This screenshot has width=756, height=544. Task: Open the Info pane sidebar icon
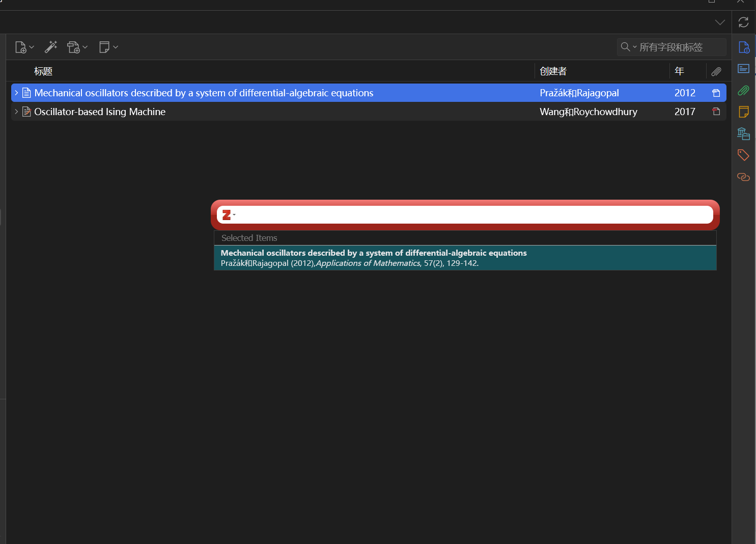(743, 47)
